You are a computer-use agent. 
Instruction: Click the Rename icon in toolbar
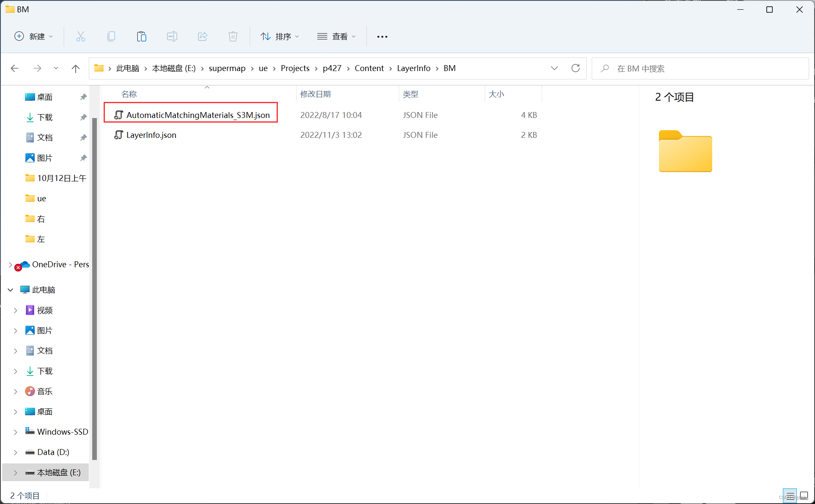172,36
